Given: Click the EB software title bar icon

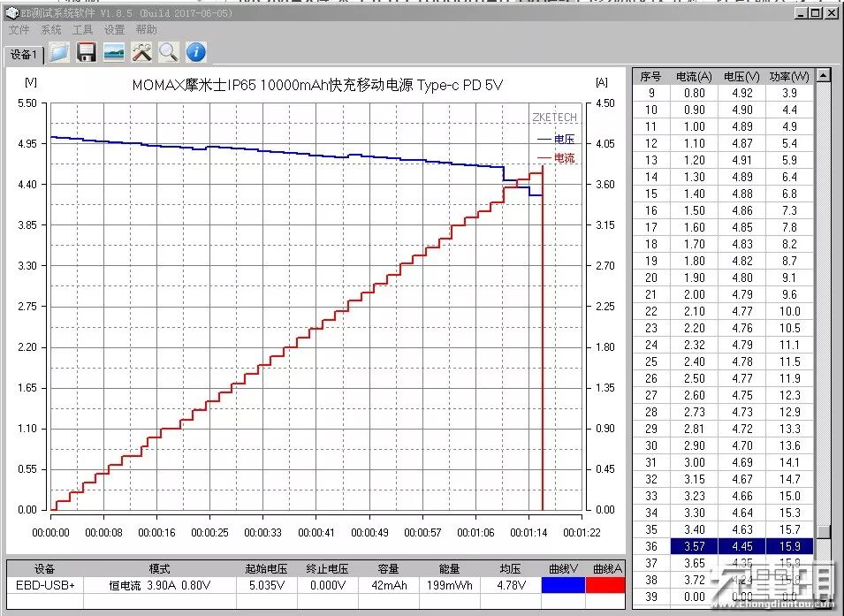Looking at the screenshot, I should click(x=11, y=12).
